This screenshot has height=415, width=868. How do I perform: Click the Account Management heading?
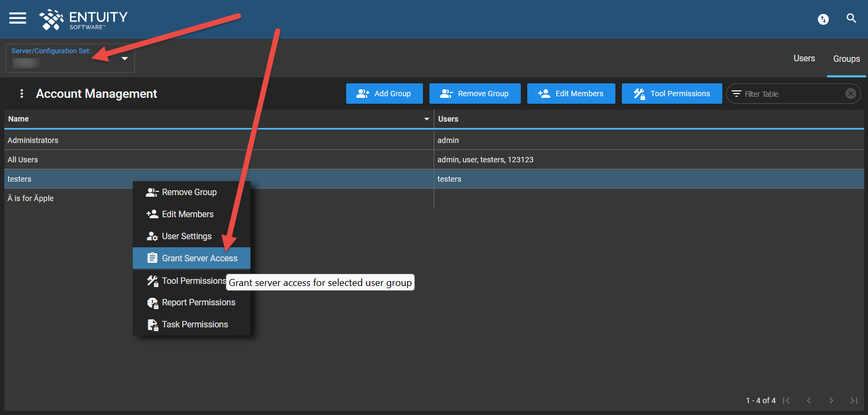coord(97,94)
